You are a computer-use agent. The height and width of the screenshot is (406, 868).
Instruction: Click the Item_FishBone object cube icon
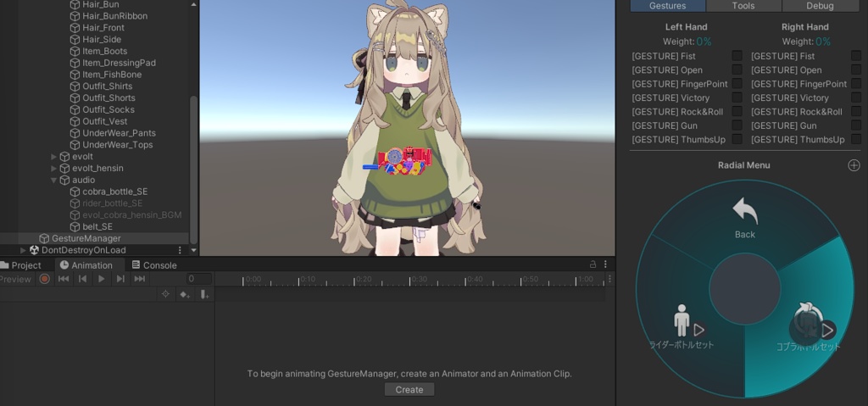point(75,75)
